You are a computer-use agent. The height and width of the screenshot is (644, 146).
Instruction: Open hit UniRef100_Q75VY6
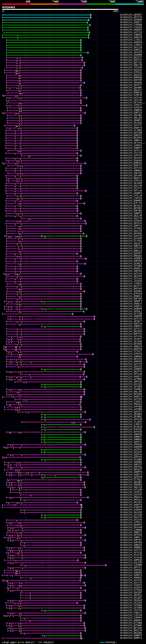pos(131,354)
